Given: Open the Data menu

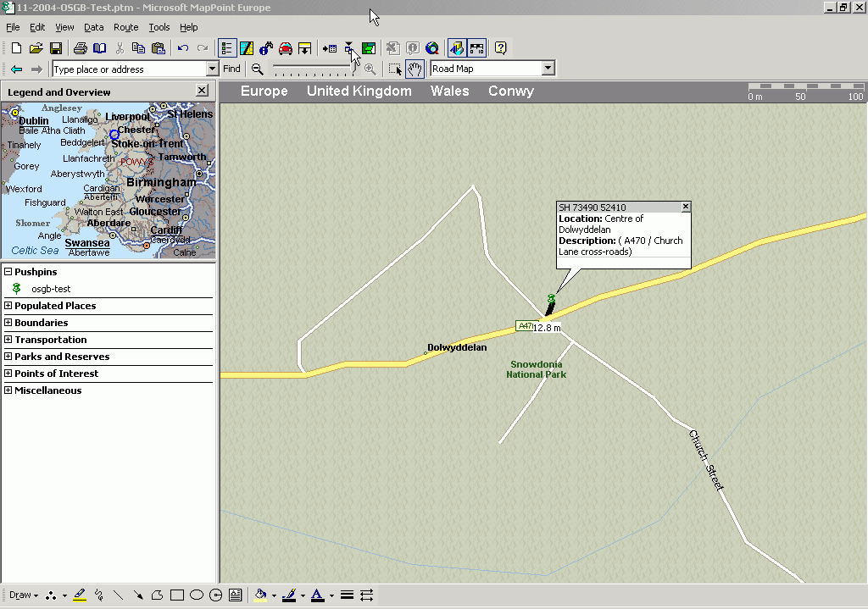Looking at the screenshot, I should [93, 28].
